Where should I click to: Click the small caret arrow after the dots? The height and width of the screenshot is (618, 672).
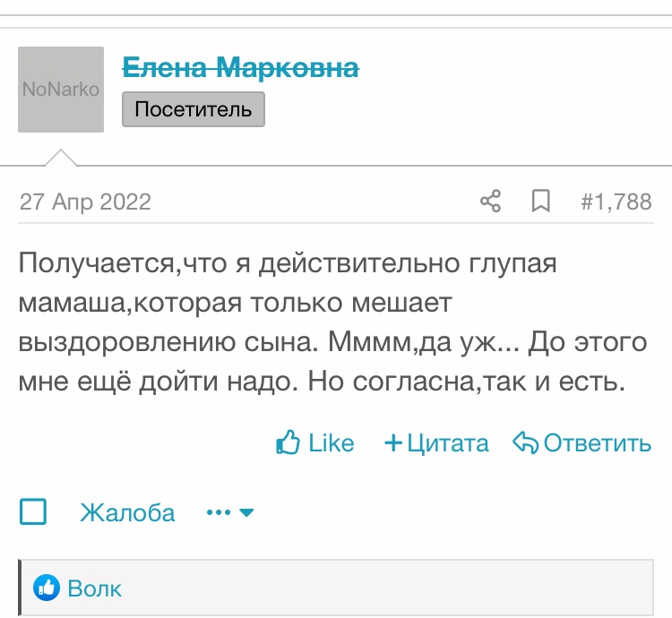click(247, 512)
